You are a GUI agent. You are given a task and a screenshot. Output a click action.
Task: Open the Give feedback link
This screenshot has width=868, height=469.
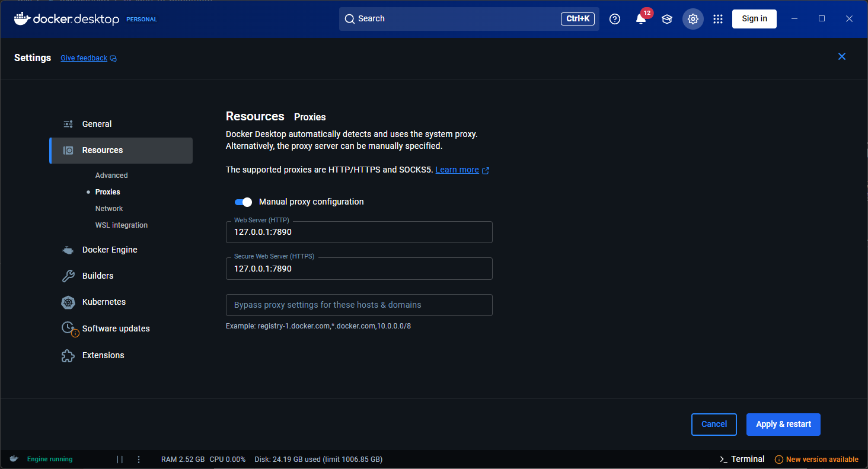(x=84, y=58)
